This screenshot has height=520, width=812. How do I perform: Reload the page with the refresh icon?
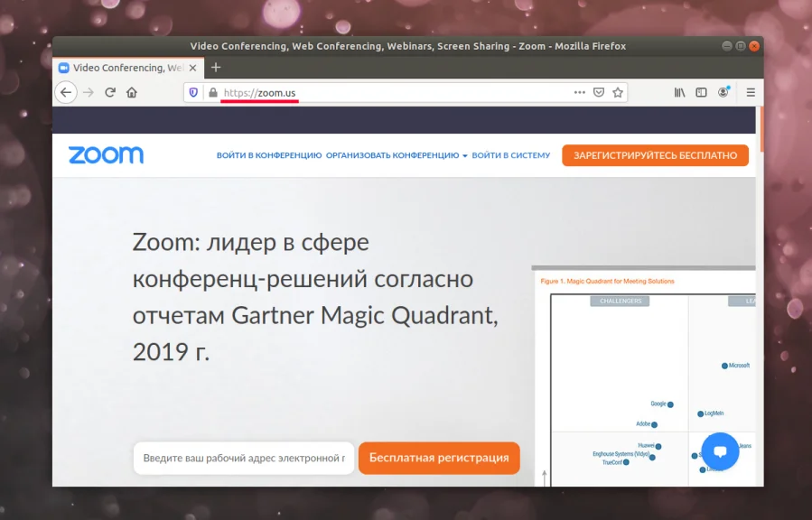(110, 93)
